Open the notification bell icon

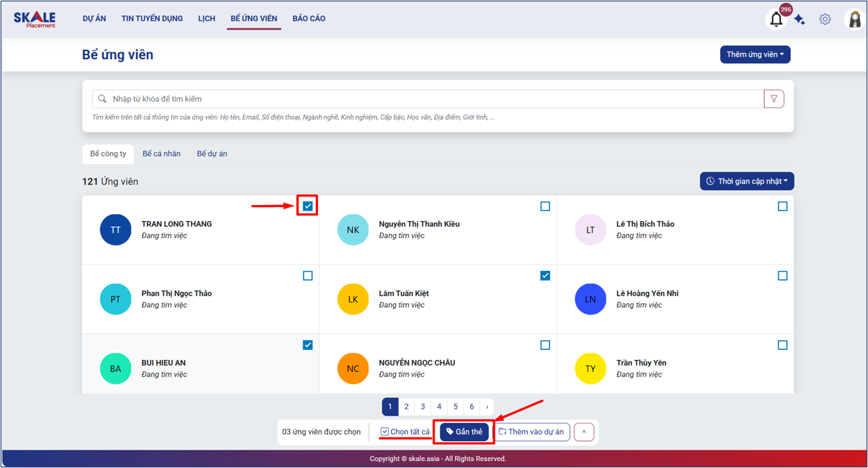click(x=776, y=20)
